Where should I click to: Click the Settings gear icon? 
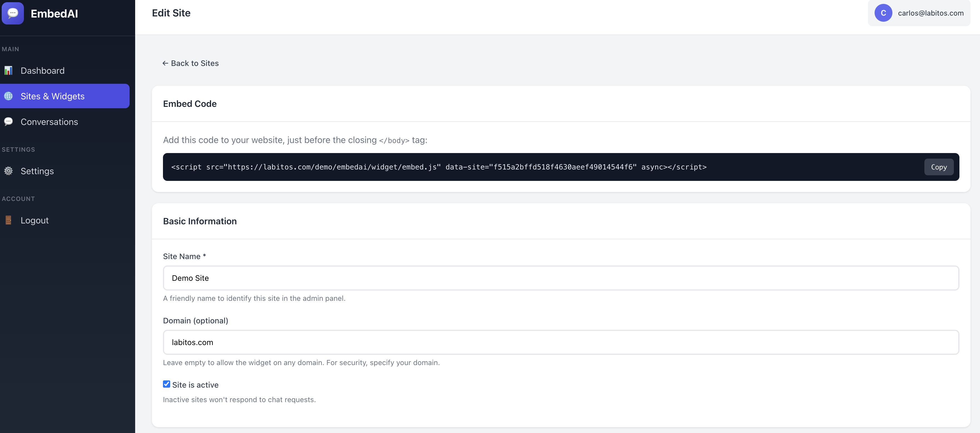click(8, 171)
